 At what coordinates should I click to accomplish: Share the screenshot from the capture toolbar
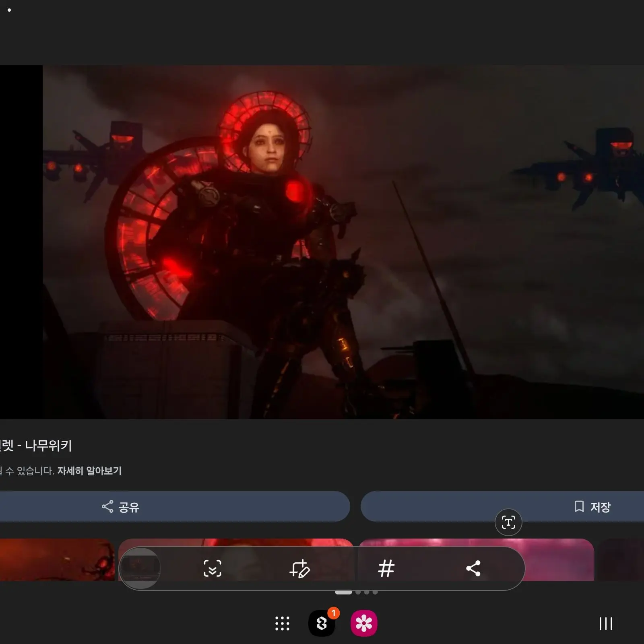[473, 568]
